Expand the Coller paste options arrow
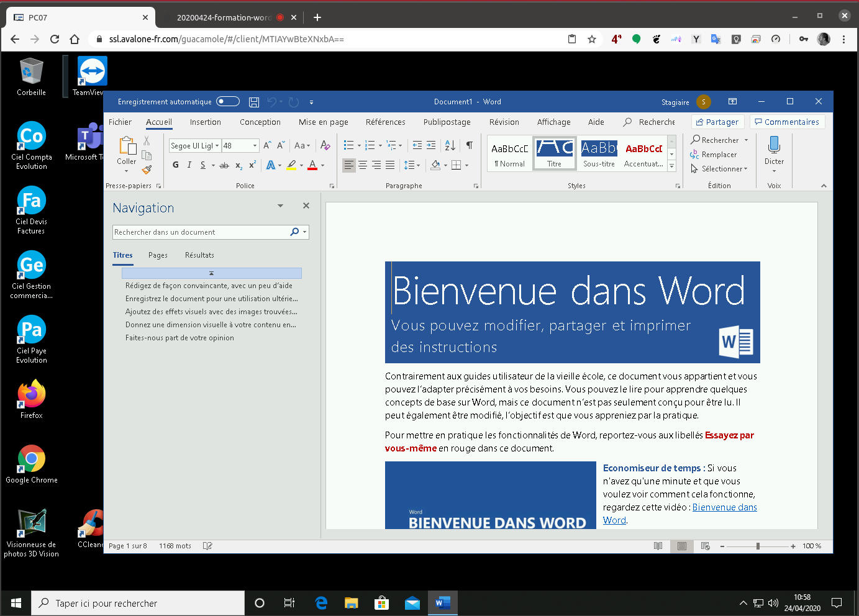This screenshot has width=859, height=616. pos(126,171)
